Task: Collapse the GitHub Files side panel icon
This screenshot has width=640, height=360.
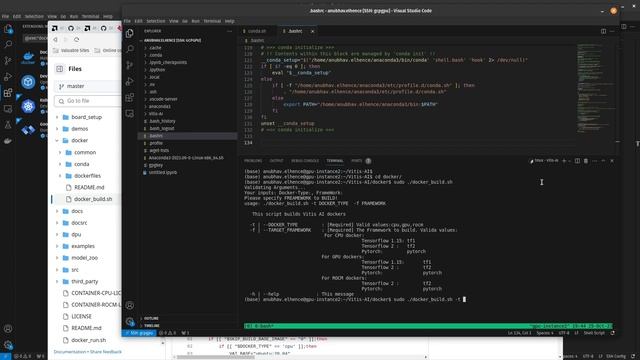Action: pyautogui.click(x=60, y=69)
